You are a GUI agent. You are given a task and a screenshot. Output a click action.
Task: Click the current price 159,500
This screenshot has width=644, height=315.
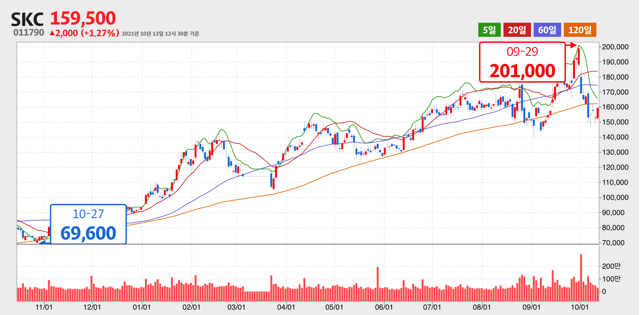tap(83, 18)
